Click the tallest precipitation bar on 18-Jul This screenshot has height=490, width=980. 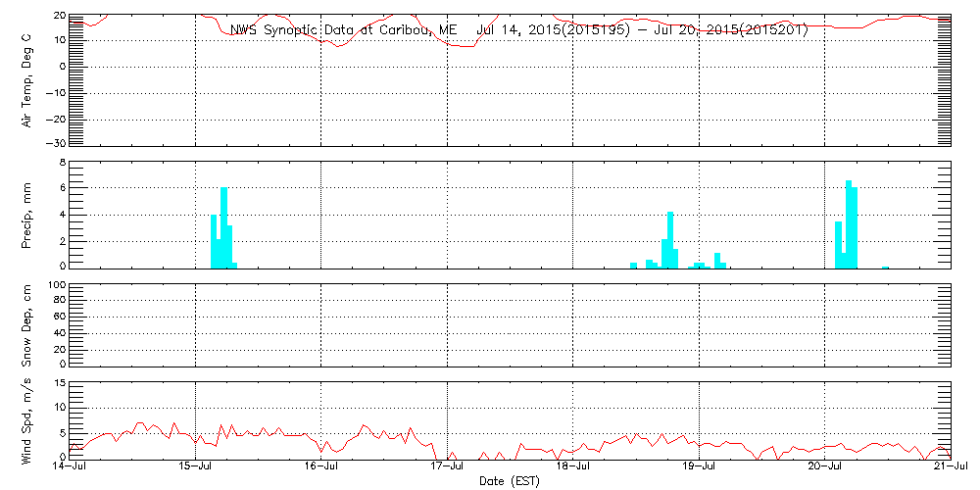tap(670, 239)
